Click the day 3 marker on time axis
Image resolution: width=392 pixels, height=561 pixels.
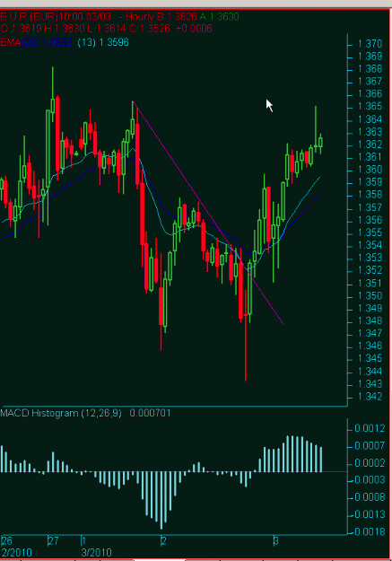(275, 540)
